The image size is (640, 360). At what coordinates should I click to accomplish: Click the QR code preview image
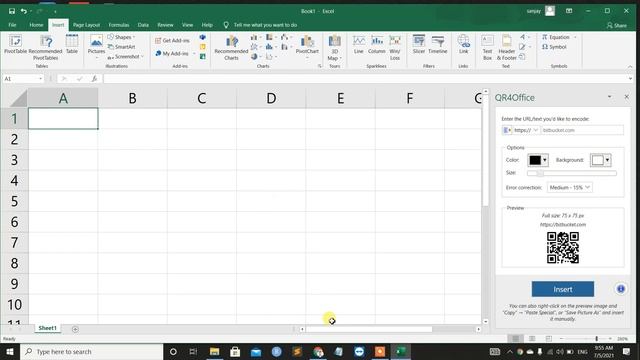click(x=563, y=248)
